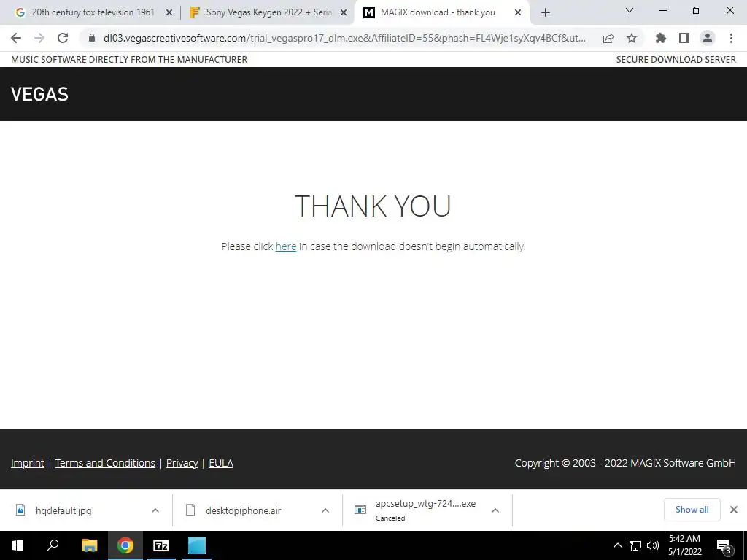Open 7-Zip from the taskbar

pos(161,545)
